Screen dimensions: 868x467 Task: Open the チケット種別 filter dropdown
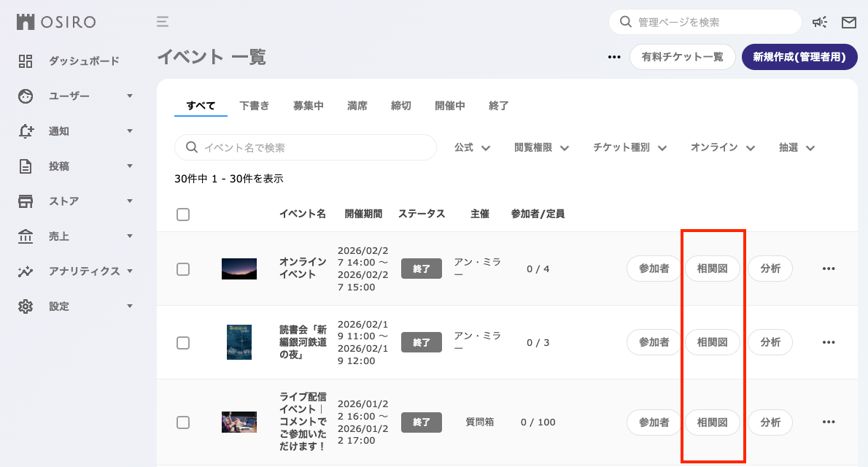[629, 148]
